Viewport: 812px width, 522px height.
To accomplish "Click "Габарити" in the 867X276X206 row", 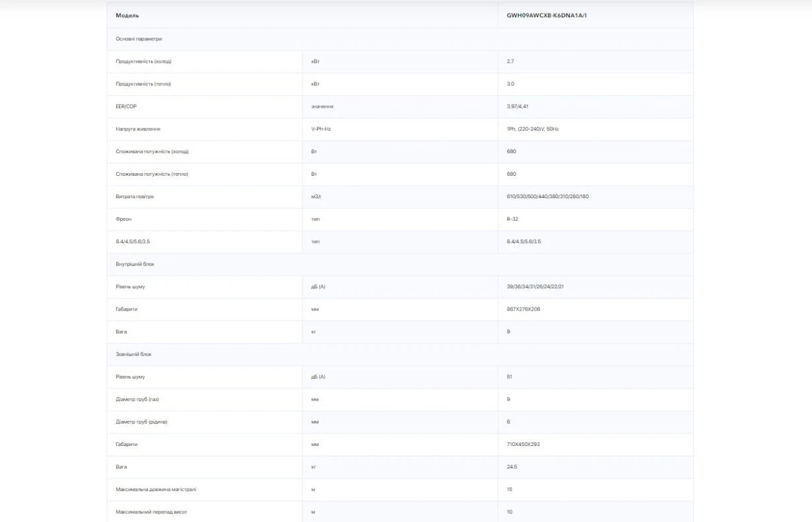I will click(x=127, y=309).
